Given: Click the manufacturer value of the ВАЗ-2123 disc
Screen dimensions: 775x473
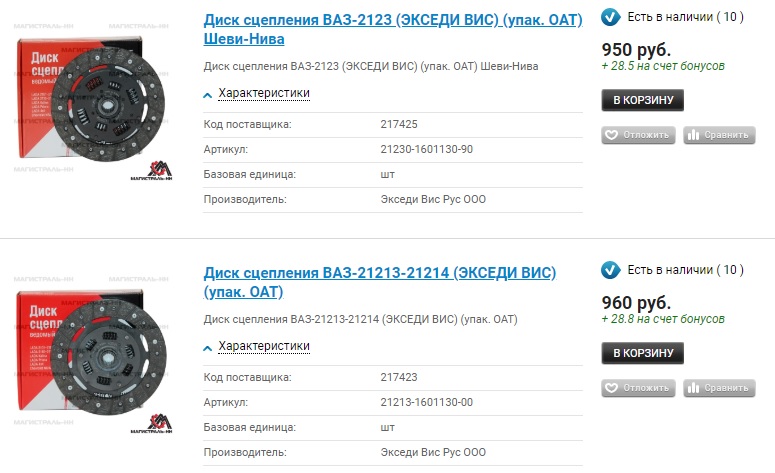Looking at the screenshot, I should coord(433,200).
